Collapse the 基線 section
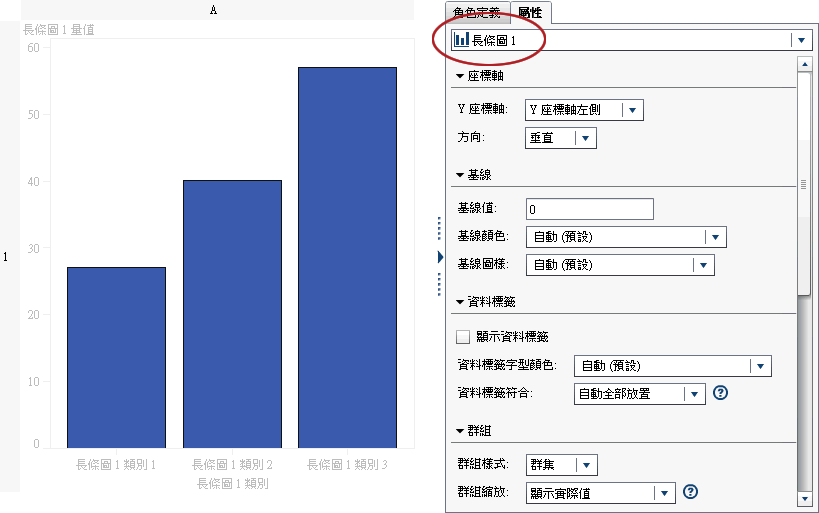819x513 pixels. (x=460, y=175)
